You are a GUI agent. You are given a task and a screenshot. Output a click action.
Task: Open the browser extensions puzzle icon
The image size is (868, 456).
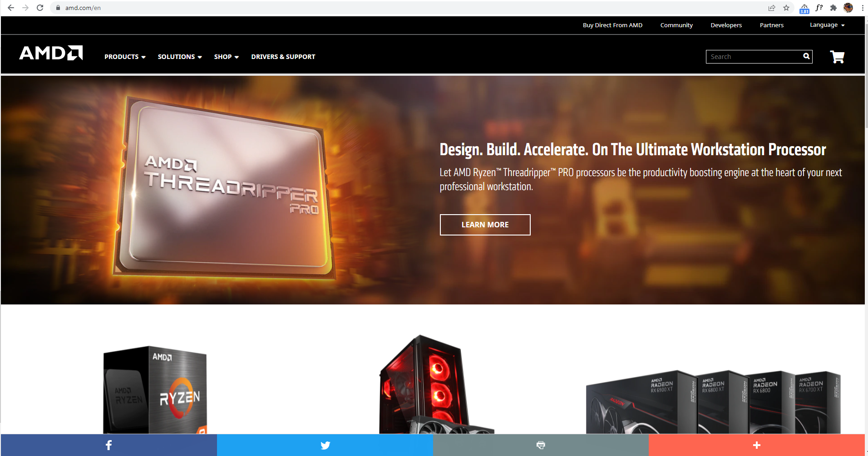[833, 7]
